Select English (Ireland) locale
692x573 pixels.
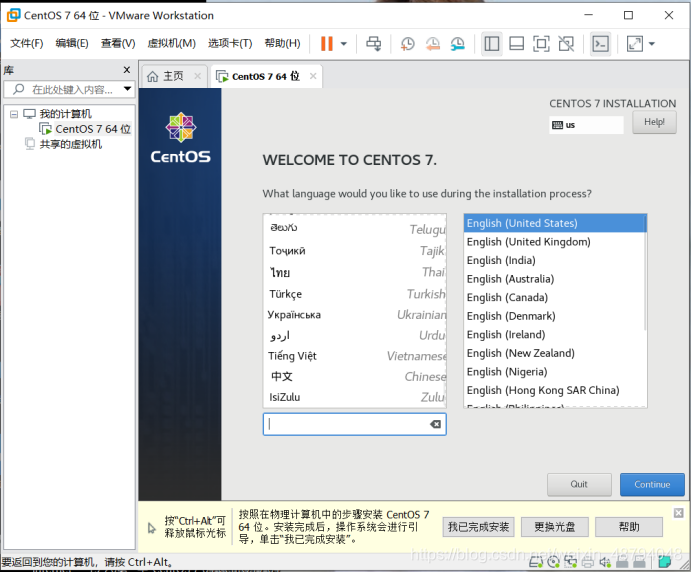click(554, 335)
